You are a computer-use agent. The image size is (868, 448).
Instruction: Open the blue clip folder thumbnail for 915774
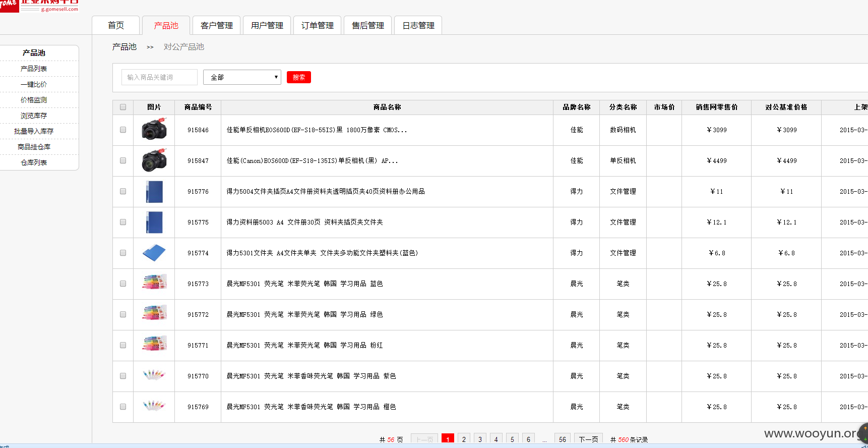pos(154,253)
